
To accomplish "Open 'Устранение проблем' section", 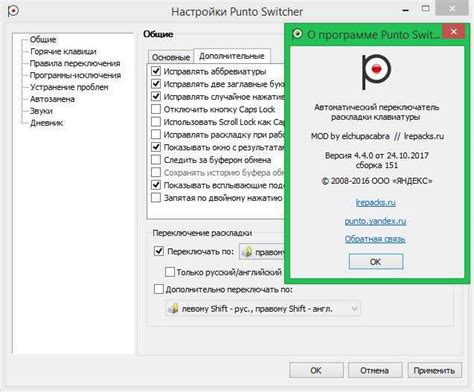I will (69, 87).
